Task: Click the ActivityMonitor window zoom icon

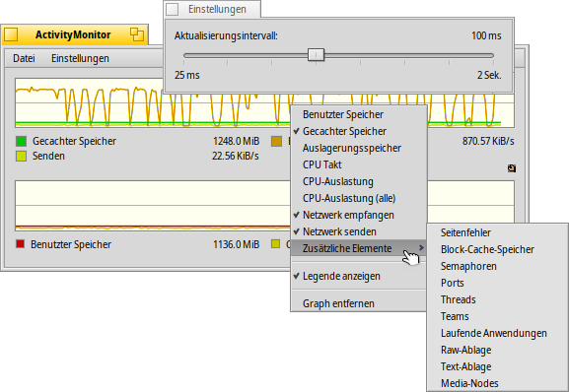Action: [x=137, y=34]
